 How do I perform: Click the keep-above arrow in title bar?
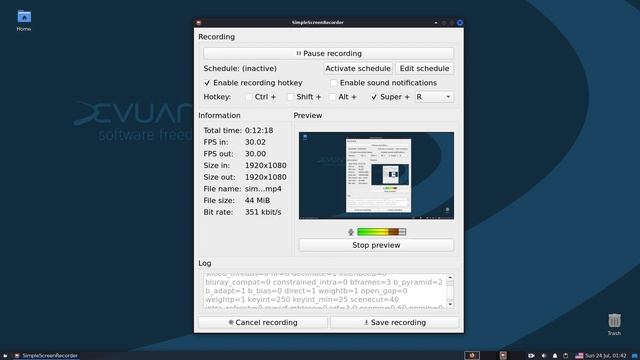[x=436, y=23]
